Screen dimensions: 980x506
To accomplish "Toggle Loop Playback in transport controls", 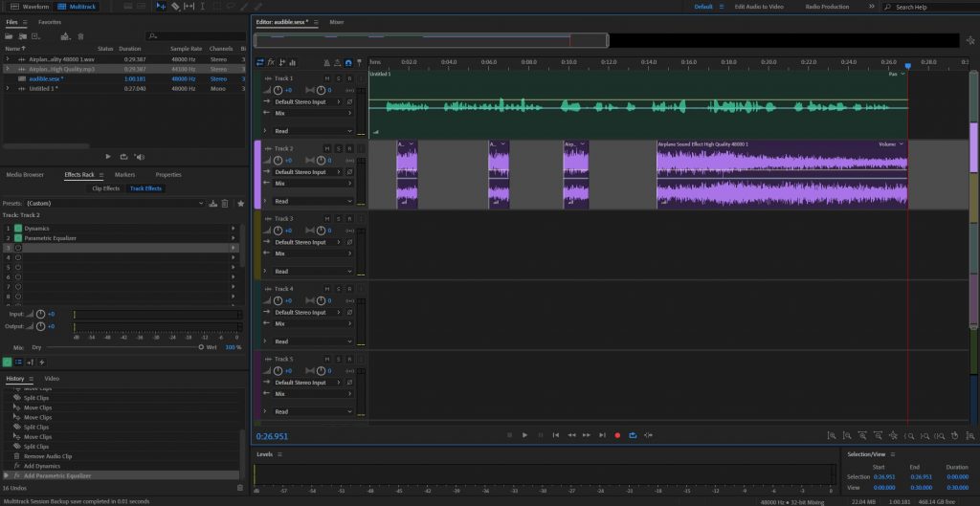I will [x=633, y=435].
